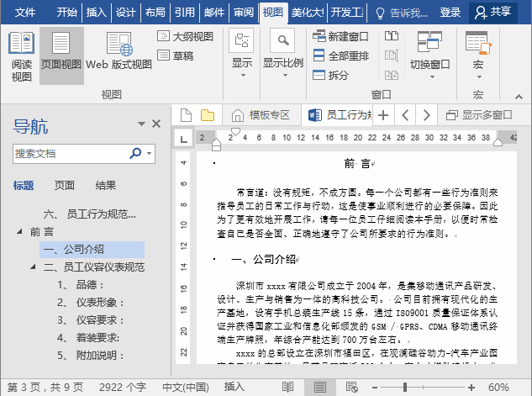Collapse the 前言 heading in navigation tree
This screenshot has width=532, height=396.
pos(19,231)
